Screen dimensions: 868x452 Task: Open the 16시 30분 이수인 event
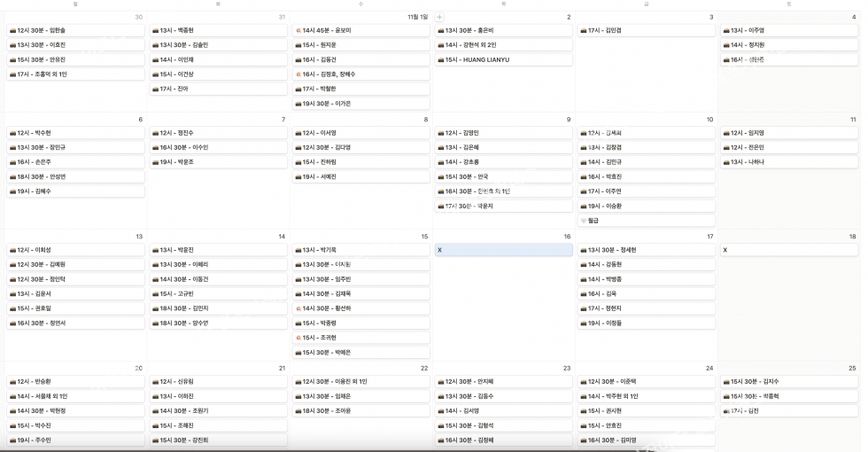217,147
